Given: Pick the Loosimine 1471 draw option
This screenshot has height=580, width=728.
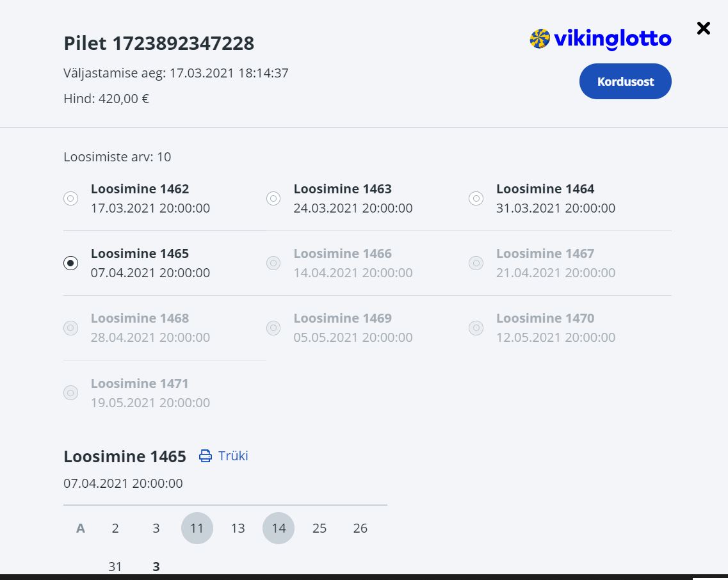Looking at the screenshot, I should [71, 392].
